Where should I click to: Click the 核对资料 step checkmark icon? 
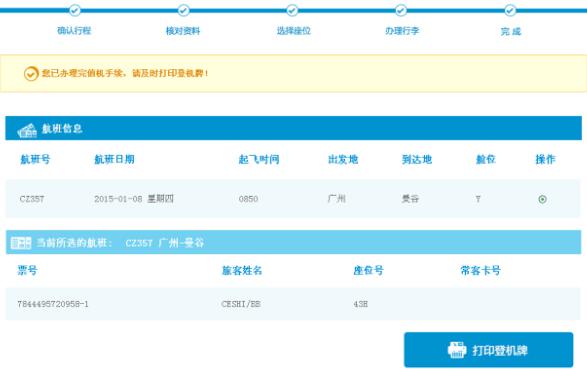[x=183, y=10]
